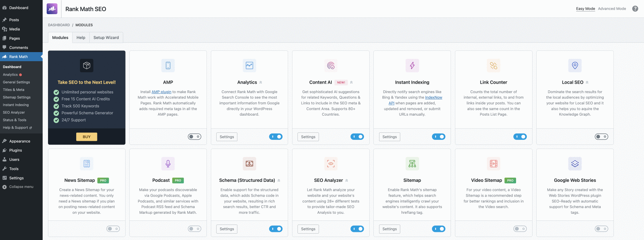Viewport: 644px width, 240px height.
Task: Disable the Instant Indexing toggle
Action: [x=439, y=137]
